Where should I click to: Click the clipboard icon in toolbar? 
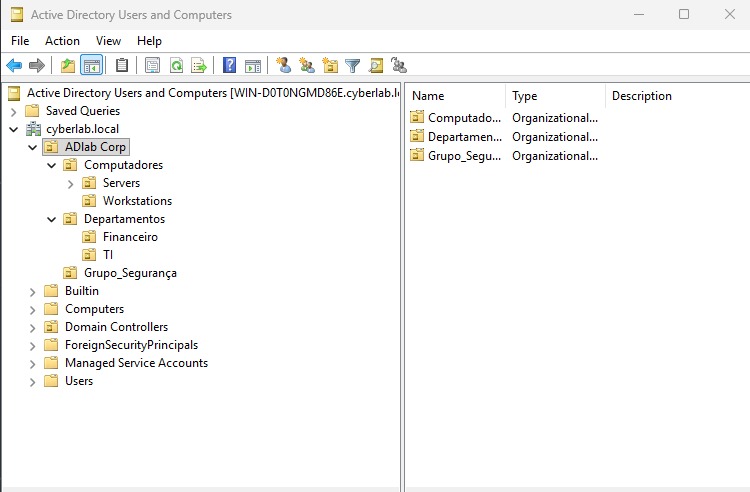pyautogui.click(x=122, y=65)
